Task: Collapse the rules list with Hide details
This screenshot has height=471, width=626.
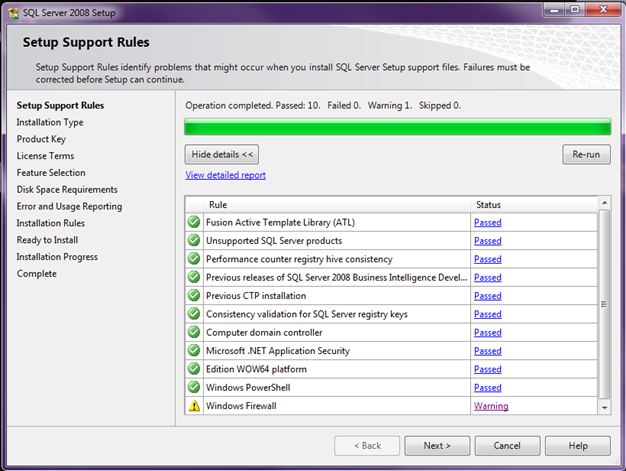Action: click(x=222, y=154)
